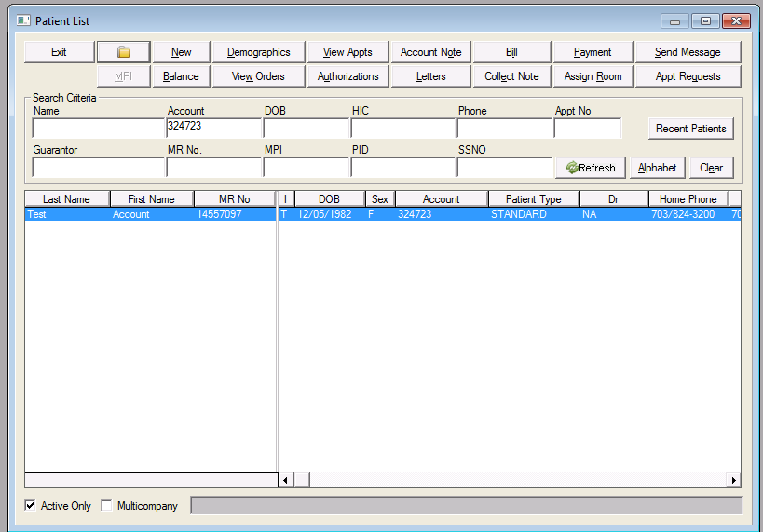Open the Account Note button

point(430,52)
